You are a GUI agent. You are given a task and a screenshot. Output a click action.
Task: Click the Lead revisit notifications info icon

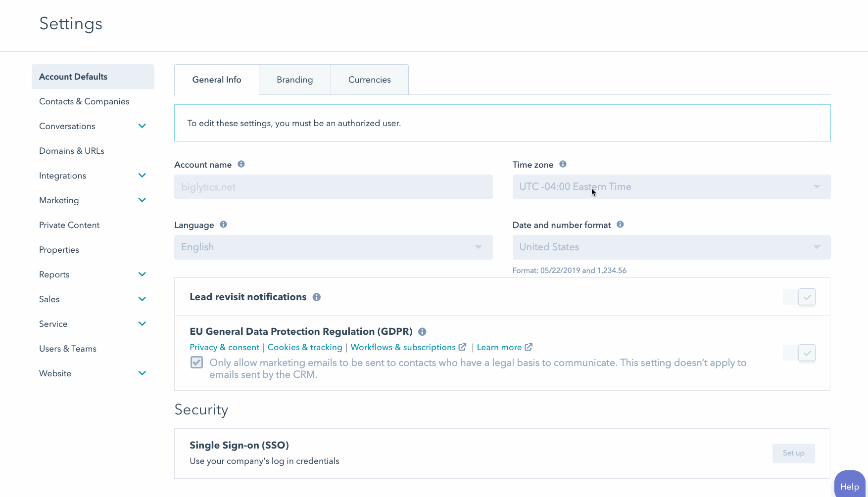click(x=317, y=297)
